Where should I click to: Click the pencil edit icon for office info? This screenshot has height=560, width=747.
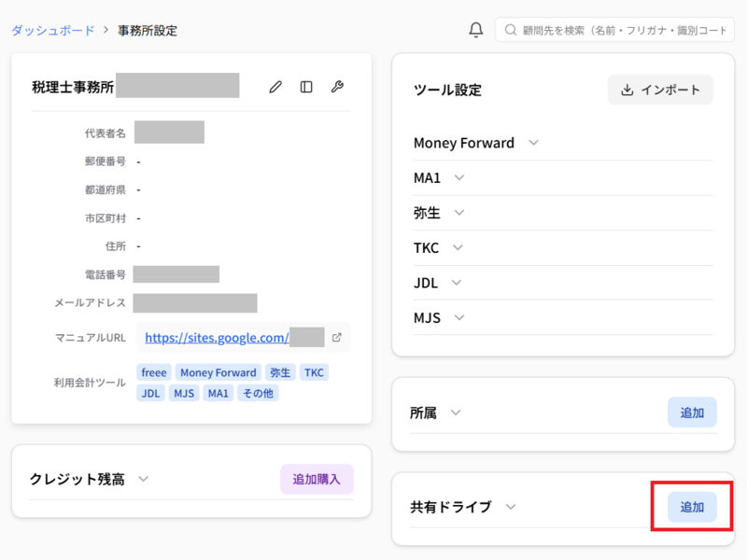coord(275,87)
